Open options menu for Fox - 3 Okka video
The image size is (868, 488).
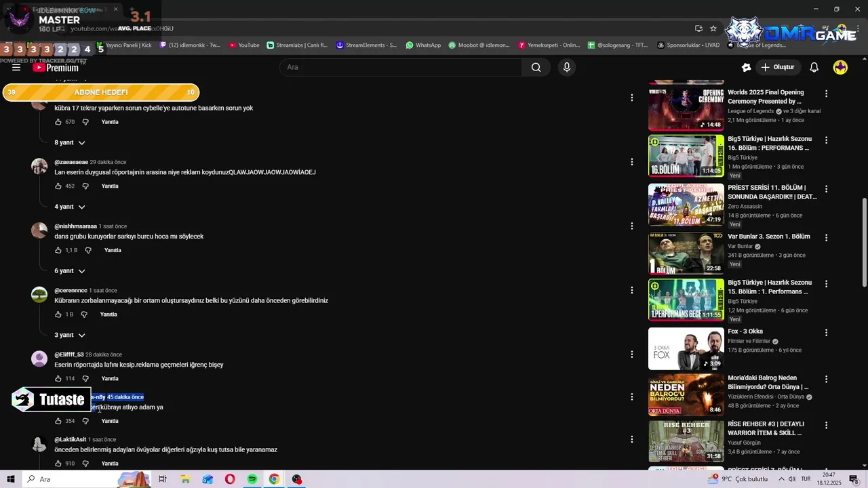(x=826, y=332)
